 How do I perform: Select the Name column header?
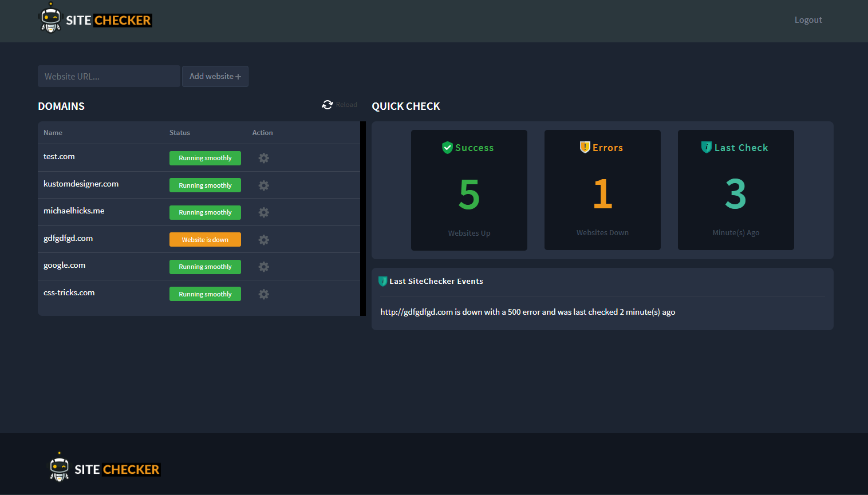[x=53, y=133]
